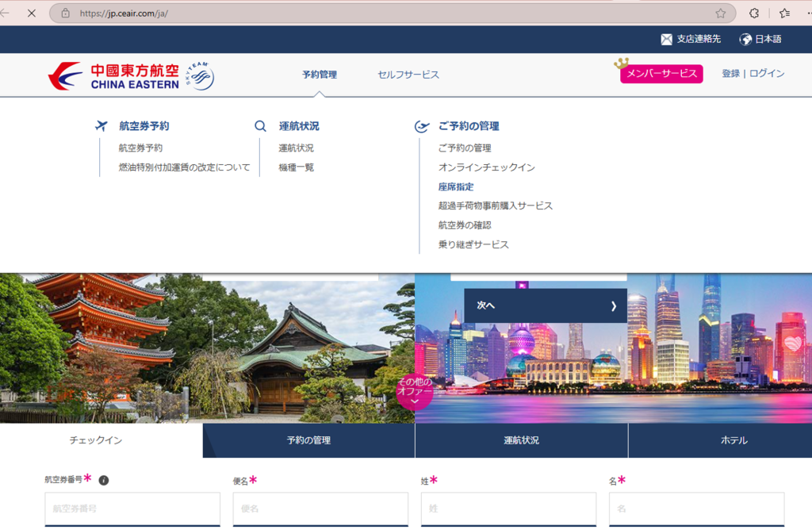The height and width of the screenshot is (530, 812).
Task: Click the 航空券番号 input field
Action: 132,509
